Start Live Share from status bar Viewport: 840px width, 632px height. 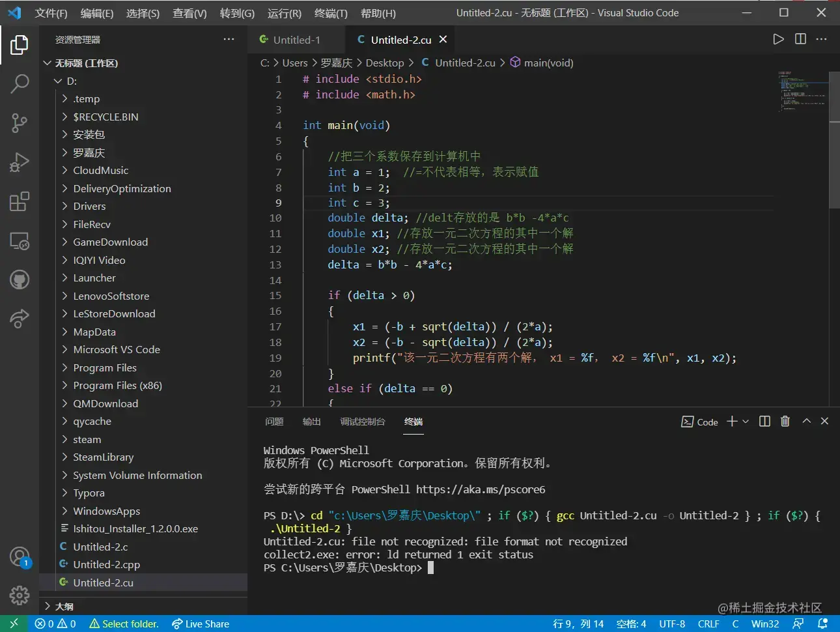coord(201,624)
